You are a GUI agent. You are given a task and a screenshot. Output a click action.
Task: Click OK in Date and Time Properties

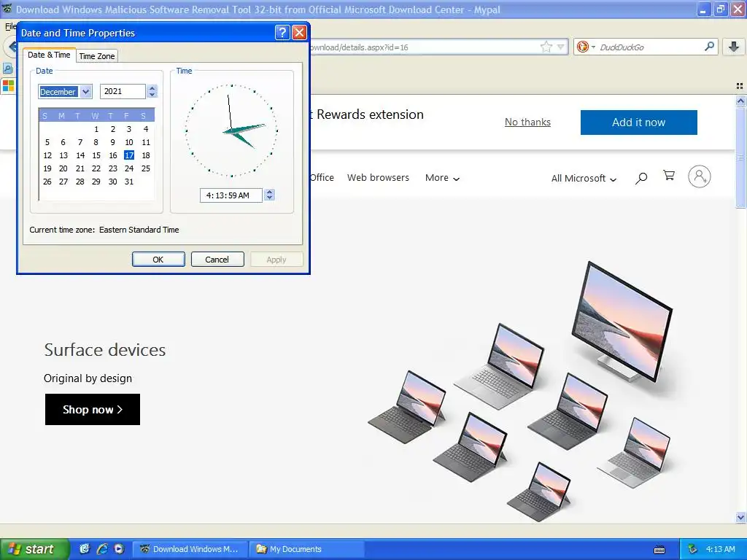(x=158, y=260)
